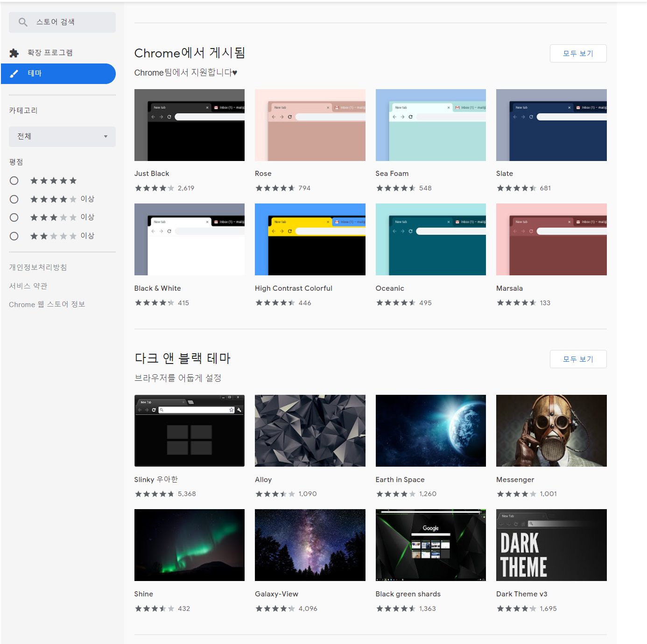Click the Just Black title text
This screenshot has width=647, height=644.
pos(152,174)
